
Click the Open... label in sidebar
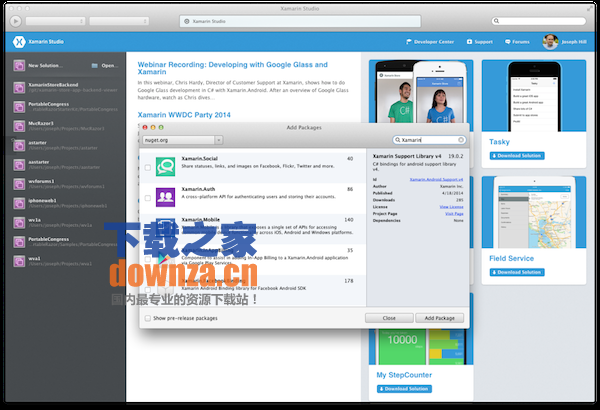click(109, 65)
